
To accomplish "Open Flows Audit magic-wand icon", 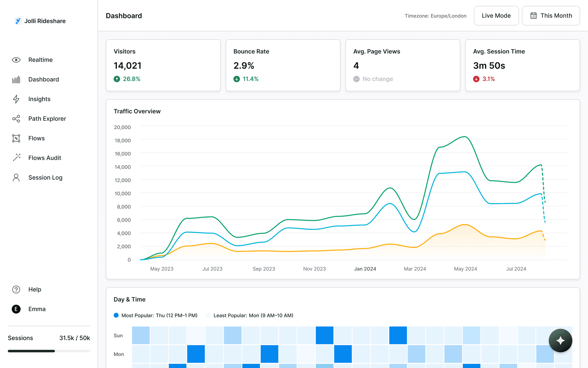I will (x=16, y=158).
